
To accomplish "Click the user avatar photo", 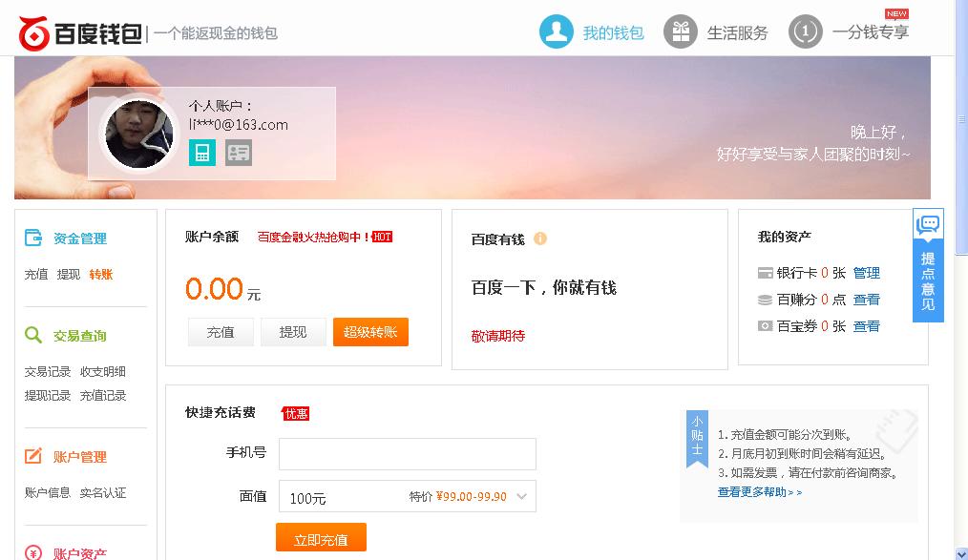I will [139, 134].
